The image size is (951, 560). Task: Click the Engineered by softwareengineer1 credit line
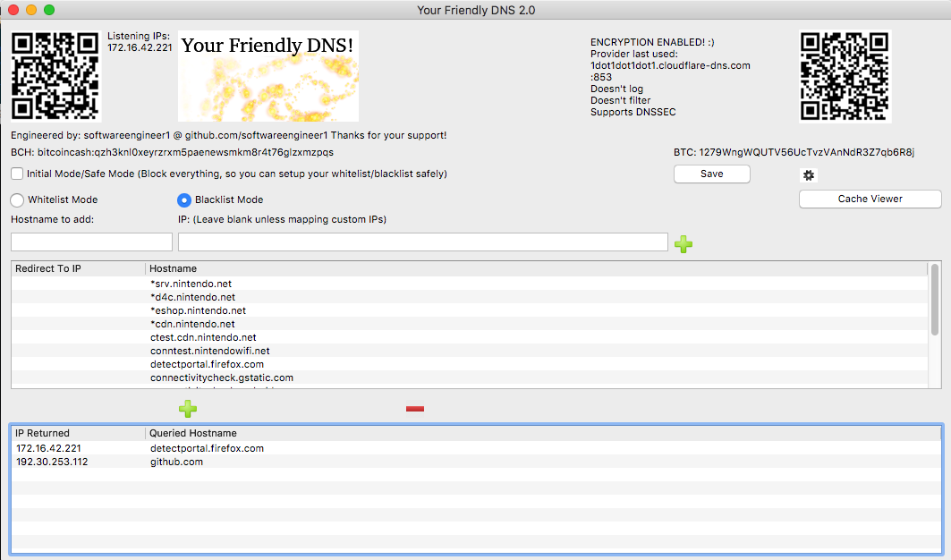pos(229,135)
